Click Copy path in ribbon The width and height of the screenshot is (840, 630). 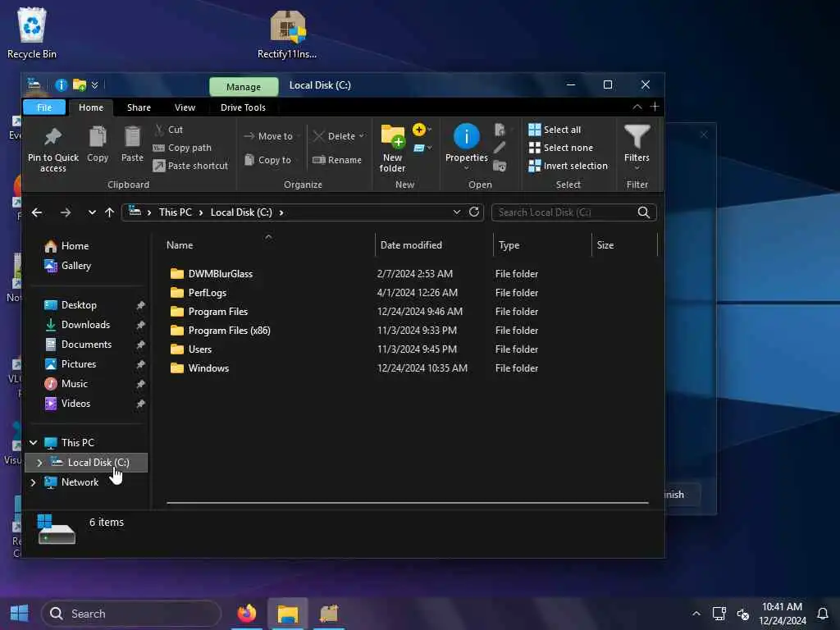coord(182,148)
